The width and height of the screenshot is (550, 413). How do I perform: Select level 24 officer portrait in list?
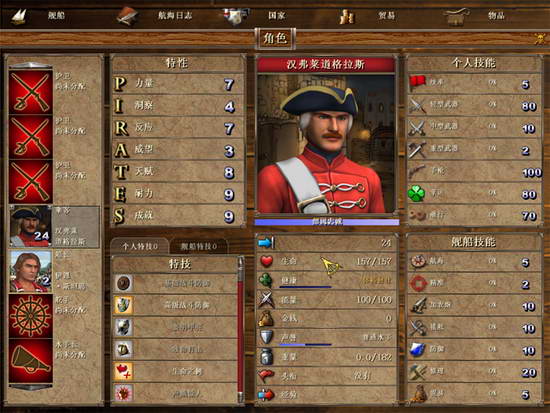[31, 226]
